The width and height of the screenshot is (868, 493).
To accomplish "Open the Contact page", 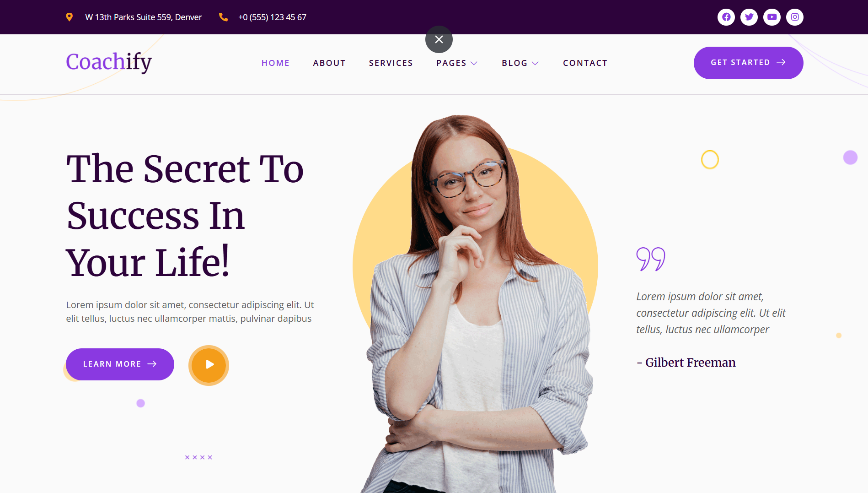I will pyautogui.click(x=585, y=63).
